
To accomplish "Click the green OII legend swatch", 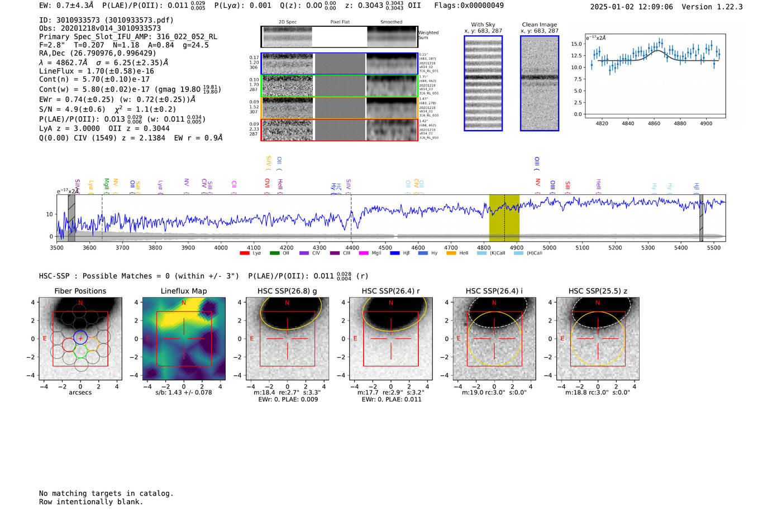I will [x=274, y=253].
